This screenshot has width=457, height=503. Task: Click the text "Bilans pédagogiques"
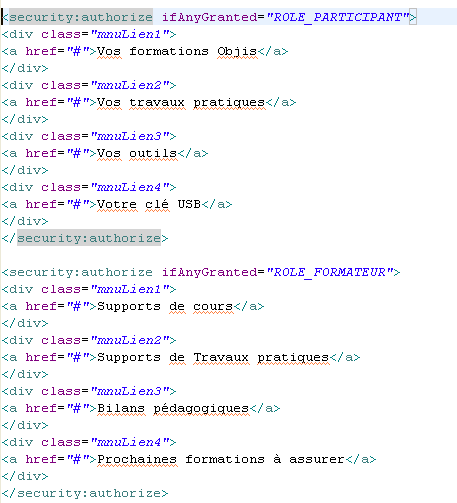[x=173, y=408]
